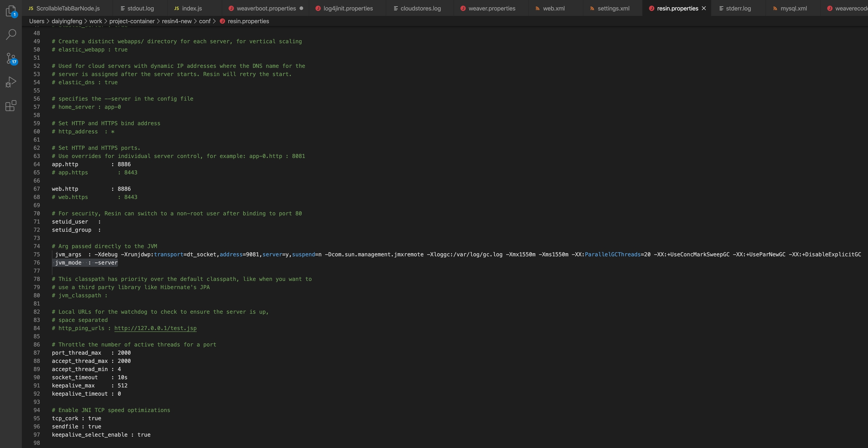Follow the http://127.0.0.1/test.jsp link
Viewport: 868px width, 448px height.
click(155, 328)
